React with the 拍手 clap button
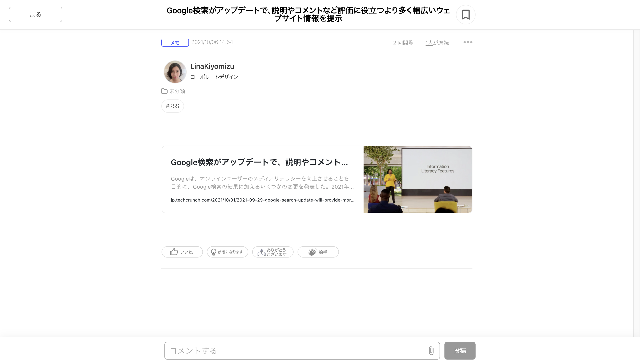Screen dimensions: 640x364 point(318,252)
